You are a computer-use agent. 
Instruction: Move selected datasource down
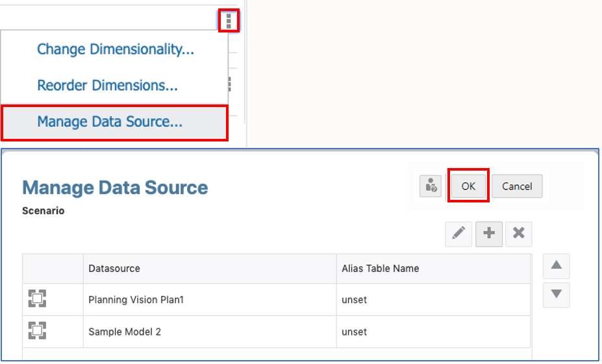556,295
